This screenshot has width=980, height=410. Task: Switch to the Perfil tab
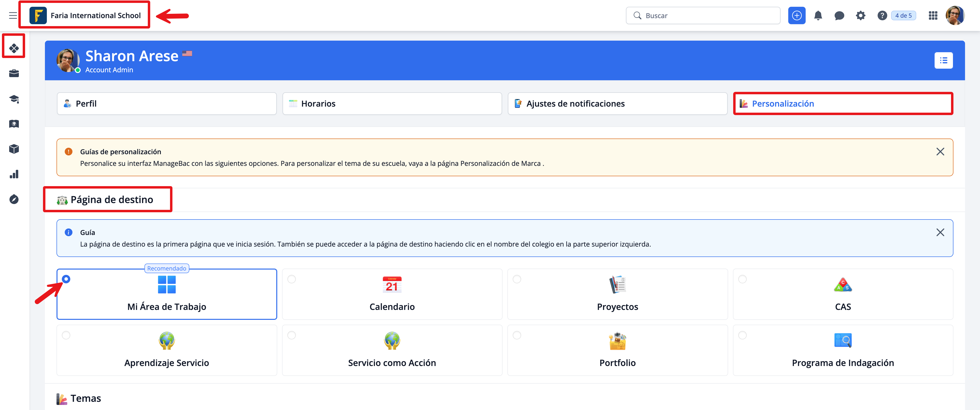tap(166, 103)
